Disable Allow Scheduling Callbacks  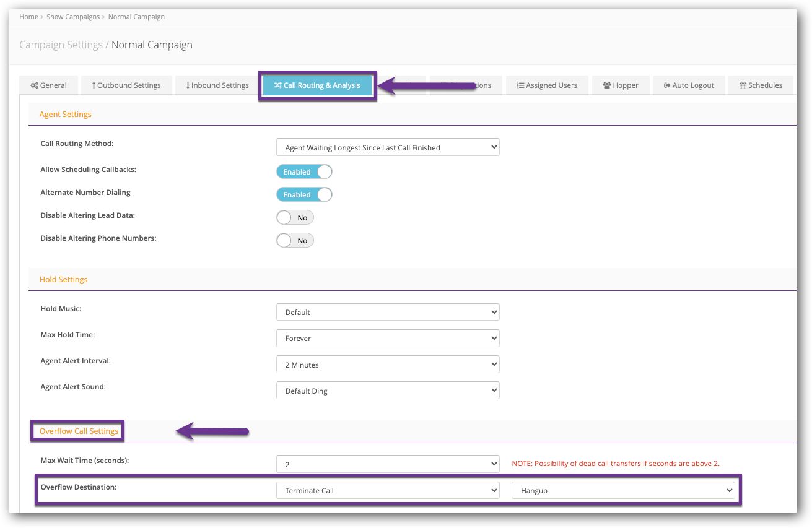click(x=304, y=171)
